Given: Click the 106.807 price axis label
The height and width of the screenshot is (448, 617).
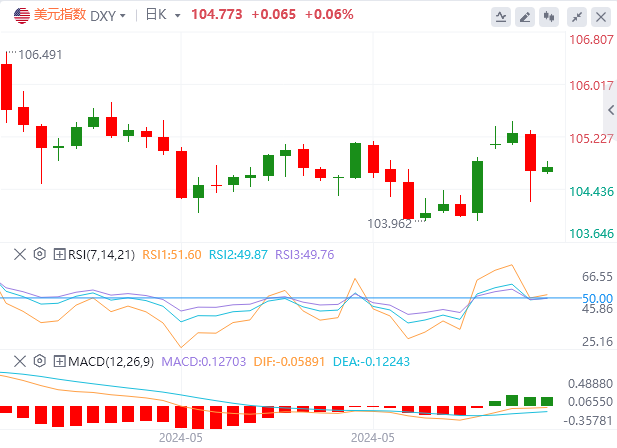Looking at the screenshot, I should coord(591,40).
